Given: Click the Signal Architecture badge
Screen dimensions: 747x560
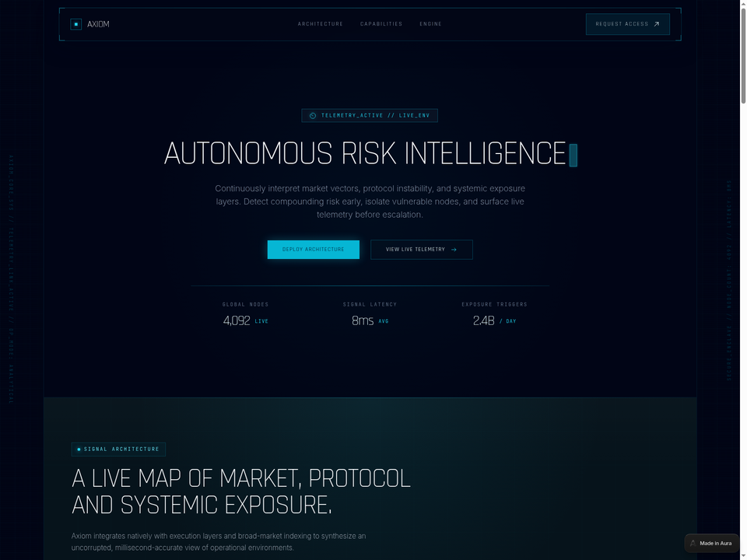Looking at the screenshot, I should (x=118, y=449).
